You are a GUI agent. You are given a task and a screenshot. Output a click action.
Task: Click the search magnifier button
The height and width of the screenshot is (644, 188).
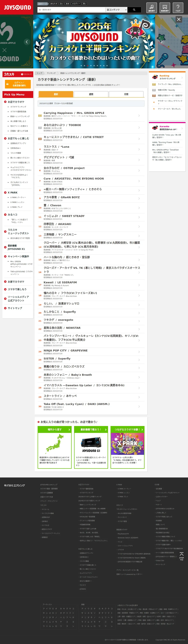coord(134,10)
